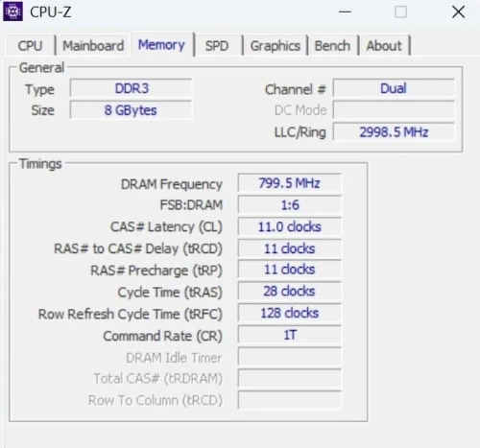The width and height of the screenshot is (480, 448).
Task: Click the 28 clocks tRAS value
Action: pos(290,292)
